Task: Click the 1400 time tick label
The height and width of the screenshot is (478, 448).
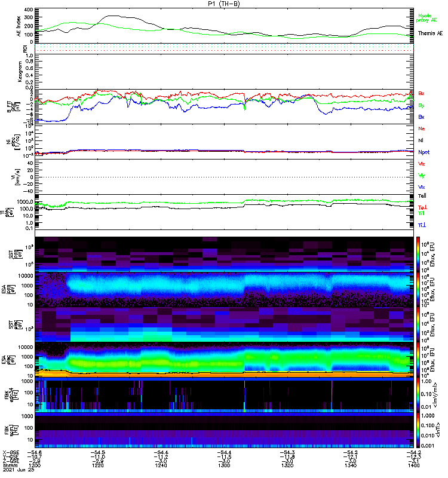Action: (x=413, y=465)
